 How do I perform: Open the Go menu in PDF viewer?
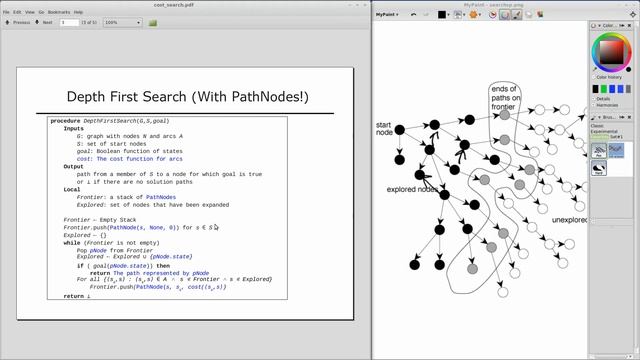click(x=41, y=12)
